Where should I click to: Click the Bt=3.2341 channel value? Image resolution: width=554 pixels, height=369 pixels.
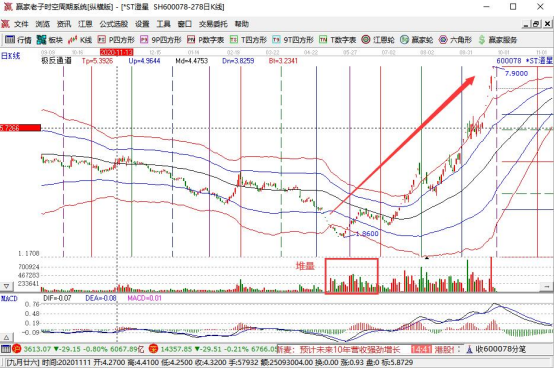(283, 61)
